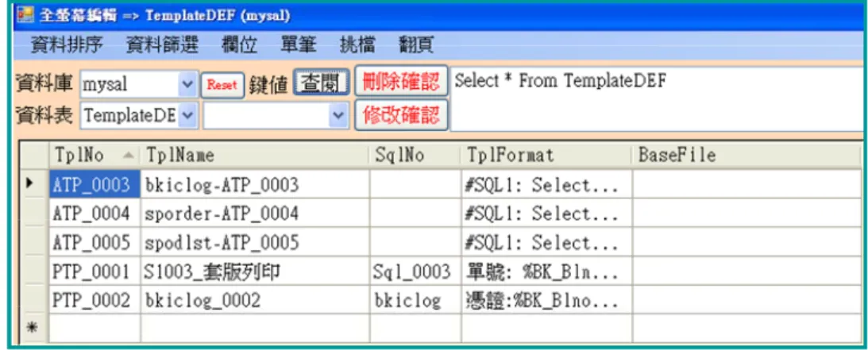The width and height of the screenshot is (868, 350).
Task: Select the cell PTP_0001
Action: (95, 271)
